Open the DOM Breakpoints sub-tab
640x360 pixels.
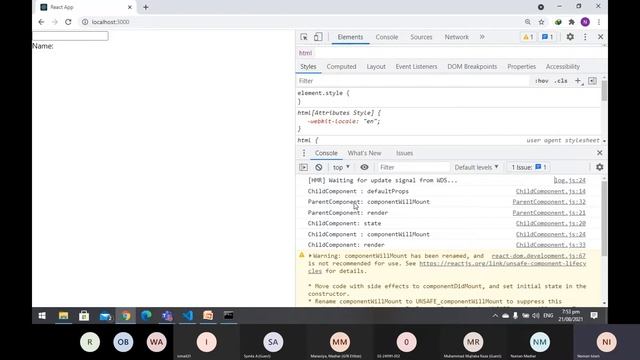(472, 67)
